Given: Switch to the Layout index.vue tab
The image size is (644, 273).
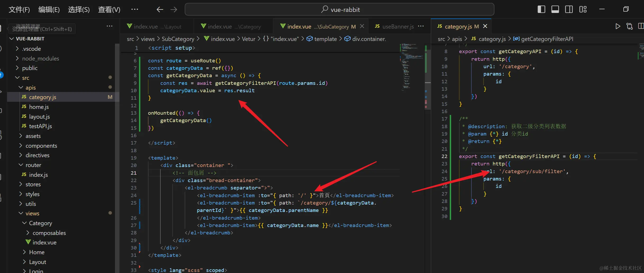Looking at the screenshot, I should (x=157, y=26).
